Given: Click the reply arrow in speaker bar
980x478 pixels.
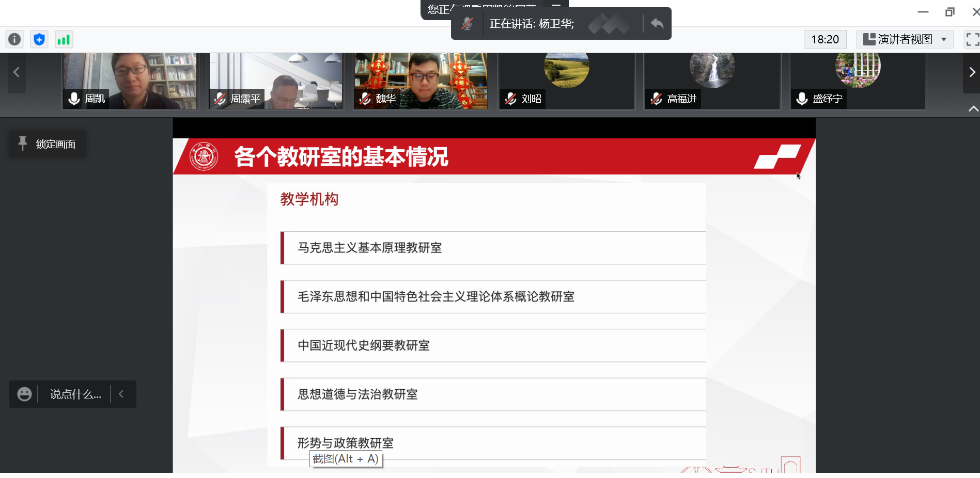Looking at the screenshot, I should coord(657,24).
